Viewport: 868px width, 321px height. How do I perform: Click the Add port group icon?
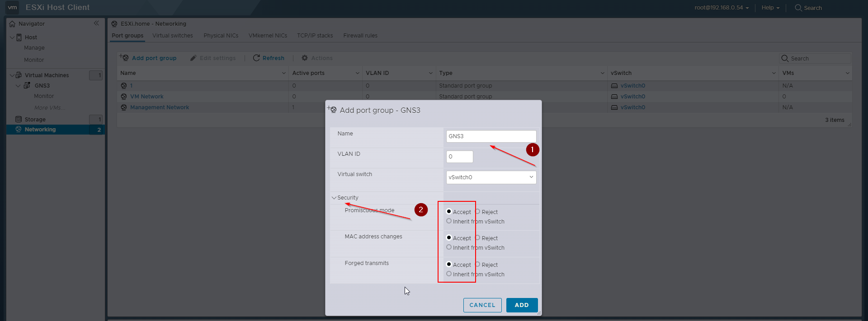[x=124, y=58]
